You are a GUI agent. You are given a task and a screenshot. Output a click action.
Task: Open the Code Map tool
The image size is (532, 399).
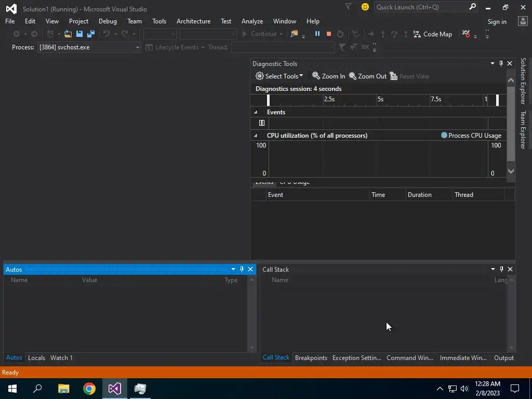[433, 34]
